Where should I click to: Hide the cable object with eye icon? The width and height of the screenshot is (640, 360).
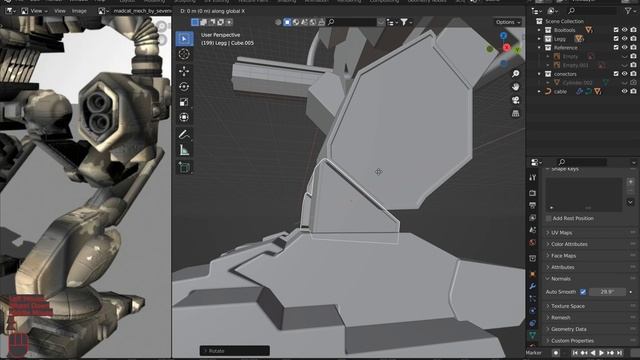tap(624, 91)
